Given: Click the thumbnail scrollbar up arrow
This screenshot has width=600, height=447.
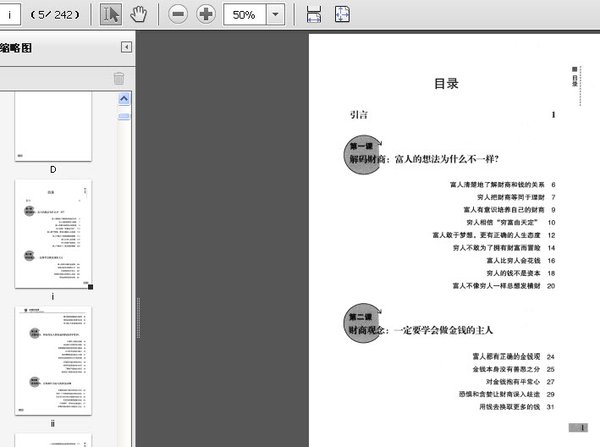Looking at the screenshot, I should [124, 99].
